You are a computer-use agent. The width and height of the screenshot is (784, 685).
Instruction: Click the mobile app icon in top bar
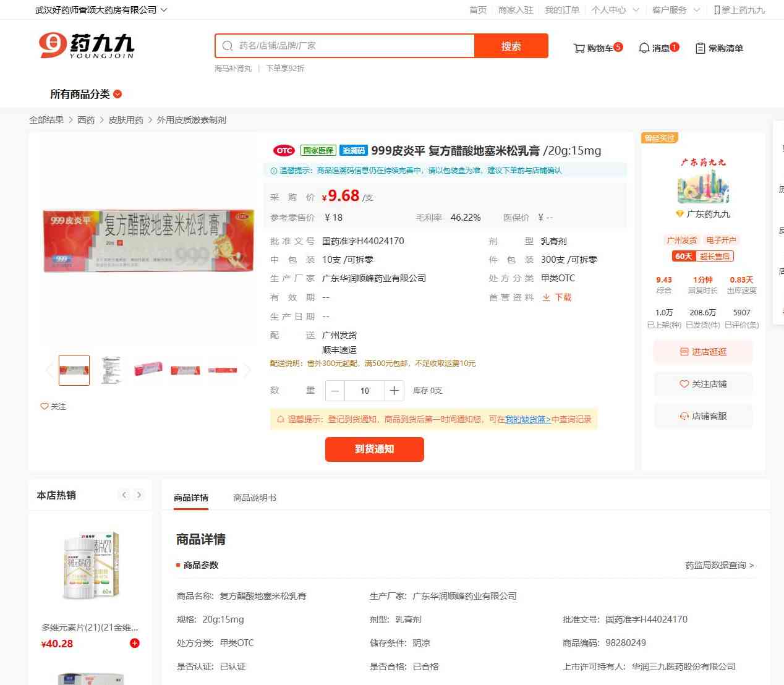717,10
